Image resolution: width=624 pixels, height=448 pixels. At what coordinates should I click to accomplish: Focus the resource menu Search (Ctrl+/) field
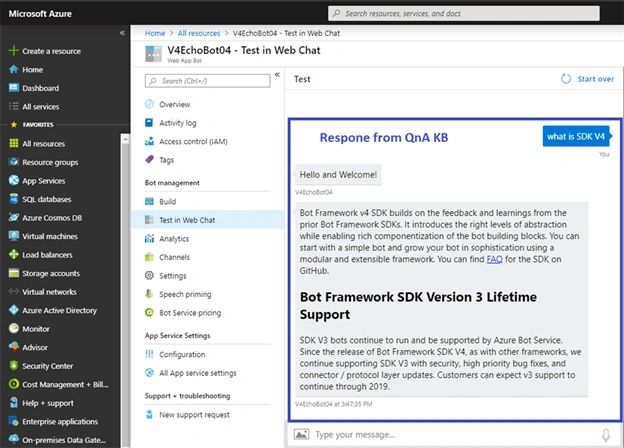(x=207, y=81)
